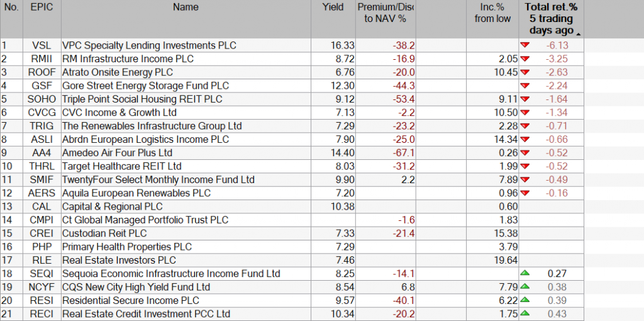Select Triple Point Social Housing REIT PLC

coord(142,99)
